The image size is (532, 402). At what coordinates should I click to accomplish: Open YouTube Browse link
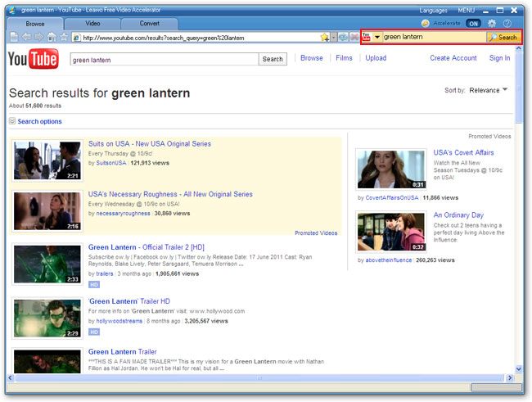pos(312,58)
